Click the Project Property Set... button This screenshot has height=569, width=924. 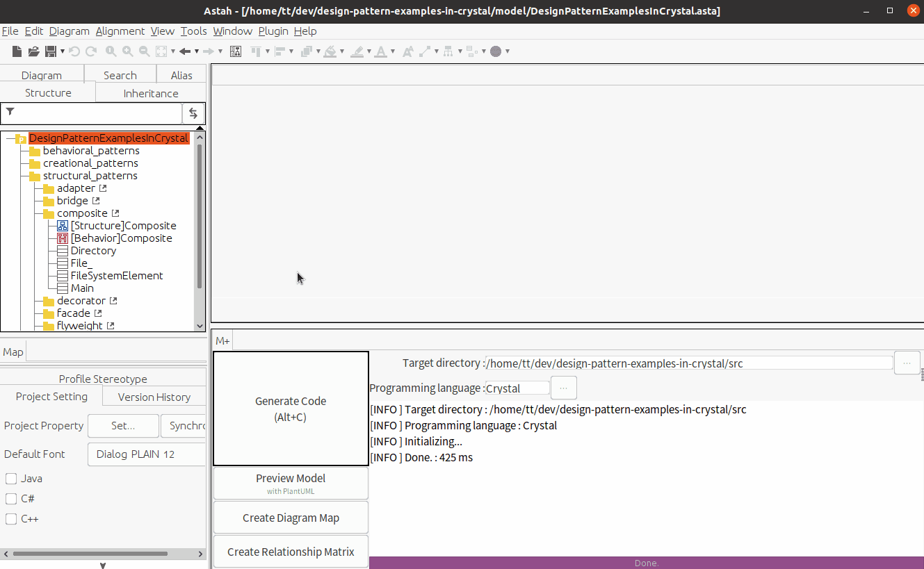tap(123, 426)
